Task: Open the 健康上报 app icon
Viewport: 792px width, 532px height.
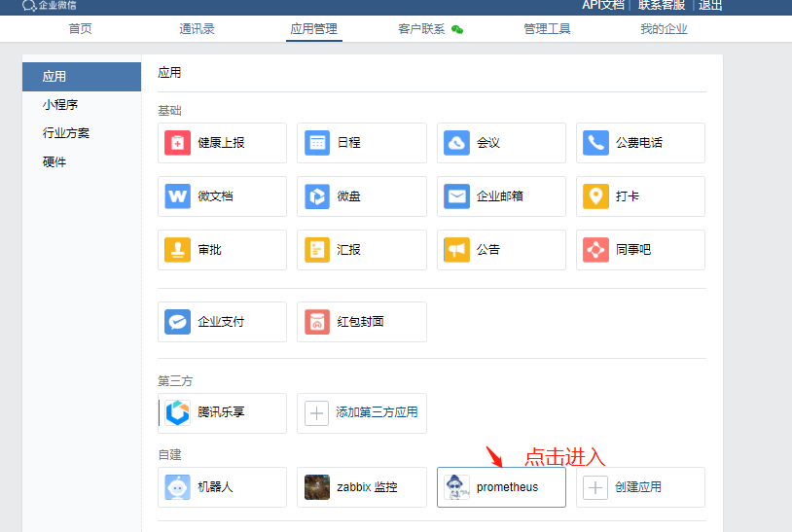Action: click(177, 143)
